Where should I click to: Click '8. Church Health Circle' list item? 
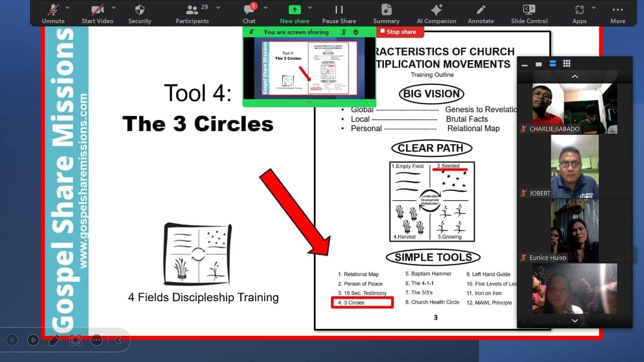[x=433, y=302]
